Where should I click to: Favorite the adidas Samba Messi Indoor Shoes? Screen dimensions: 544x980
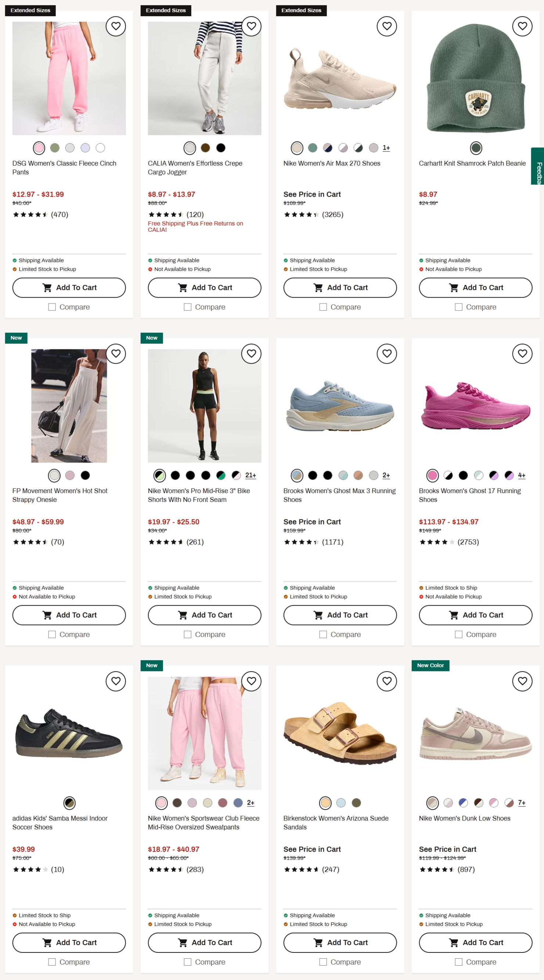point(116,681)
